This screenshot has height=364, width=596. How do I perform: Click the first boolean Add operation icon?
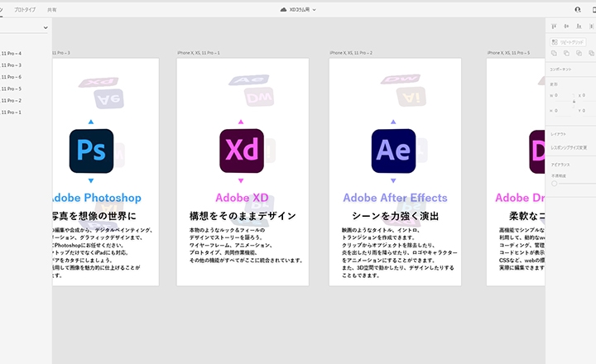point(555,53)
